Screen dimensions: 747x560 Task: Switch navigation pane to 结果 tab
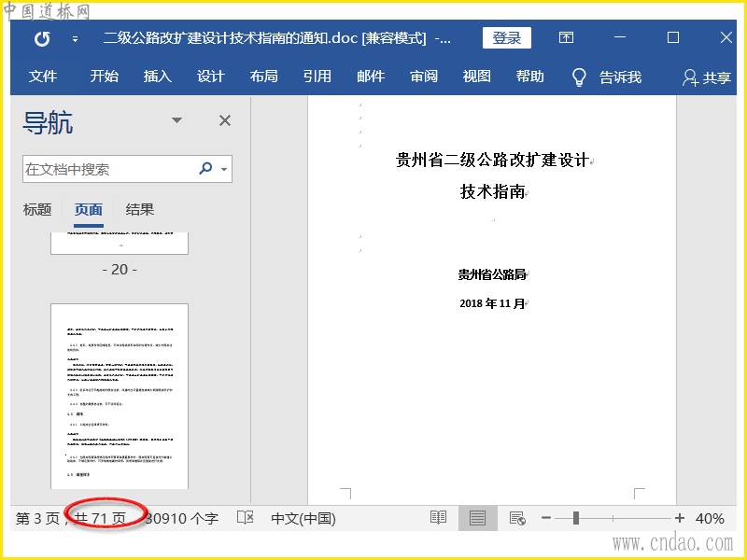(x=140, y=209)
